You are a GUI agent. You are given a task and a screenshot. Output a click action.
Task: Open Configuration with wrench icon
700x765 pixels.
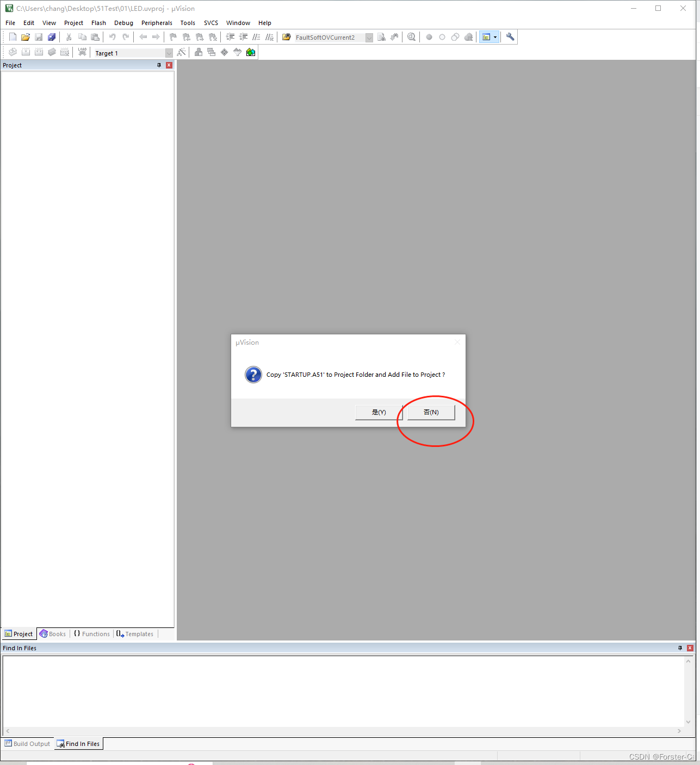click(x=510, y=37)
